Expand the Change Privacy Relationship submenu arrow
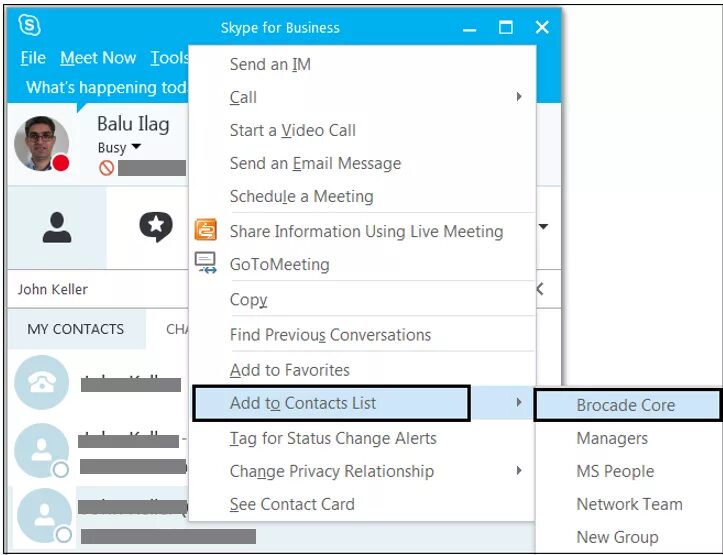This screenshot has width=723, height=555. (x=519, y=471)
